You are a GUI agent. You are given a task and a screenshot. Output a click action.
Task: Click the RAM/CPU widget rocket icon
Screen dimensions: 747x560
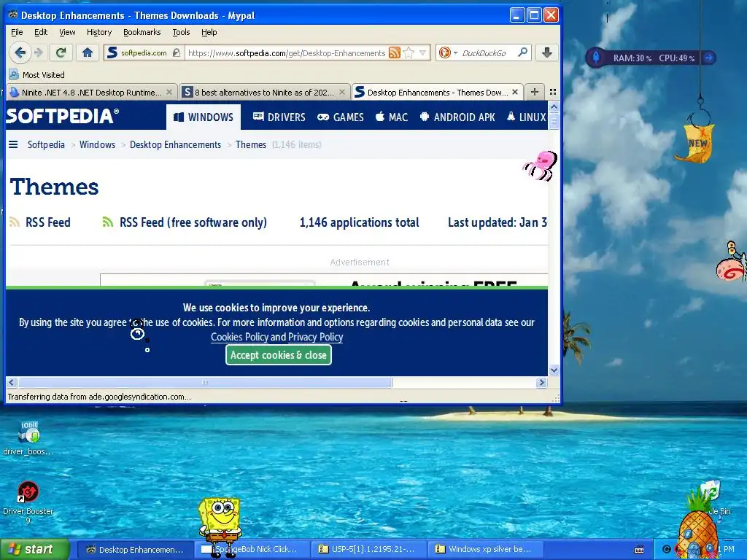pos(595,58)
